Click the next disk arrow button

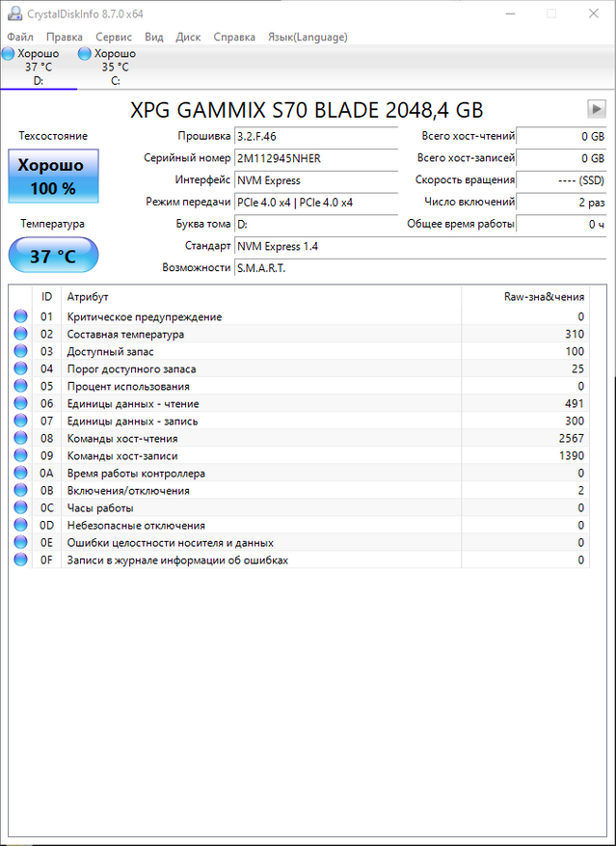[x=596, y=109]
